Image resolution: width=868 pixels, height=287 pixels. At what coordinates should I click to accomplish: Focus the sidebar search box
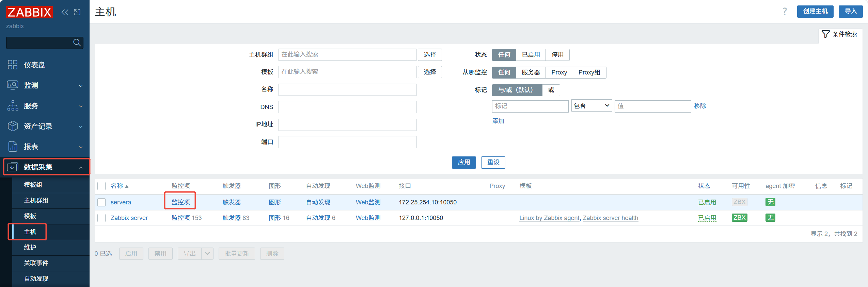(x=45, y=43)
